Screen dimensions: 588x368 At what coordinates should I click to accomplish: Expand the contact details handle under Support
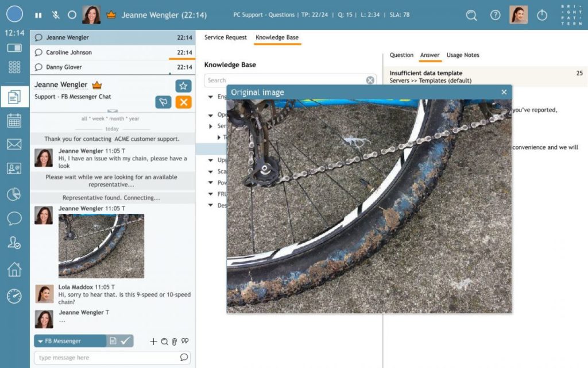click(113, 111)
